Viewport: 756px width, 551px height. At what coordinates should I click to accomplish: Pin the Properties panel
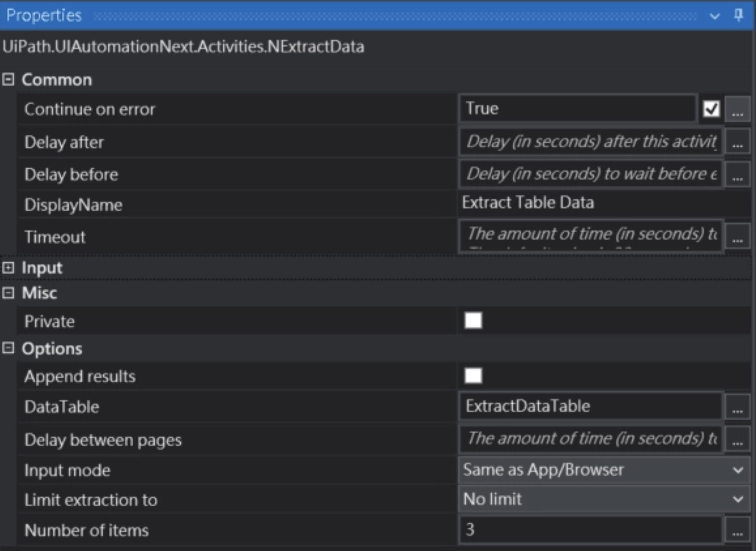[738, 15]
